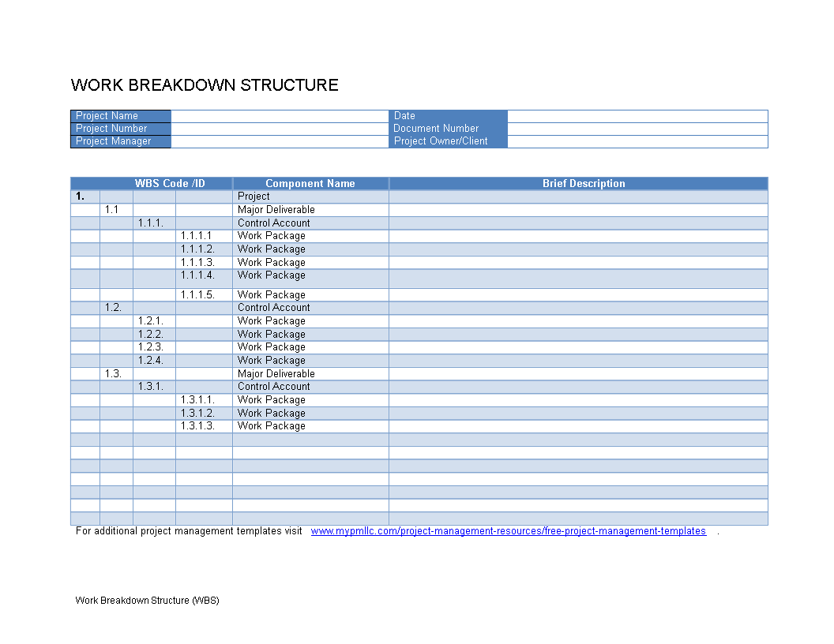This screenshot has height=644, width=834.
Task: Select the Project component cell
Action: 310,197
